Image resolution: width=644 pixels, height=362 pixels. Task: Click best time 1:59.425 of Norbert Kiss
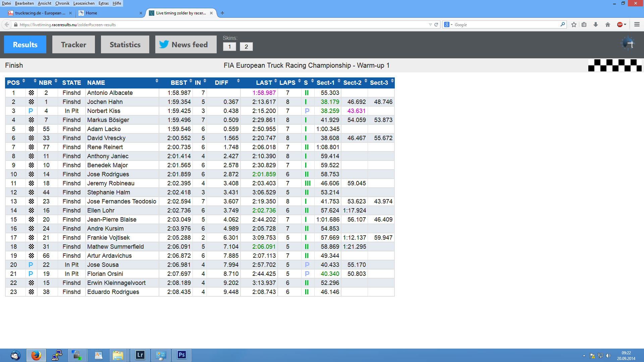click(x=179, y=111)
